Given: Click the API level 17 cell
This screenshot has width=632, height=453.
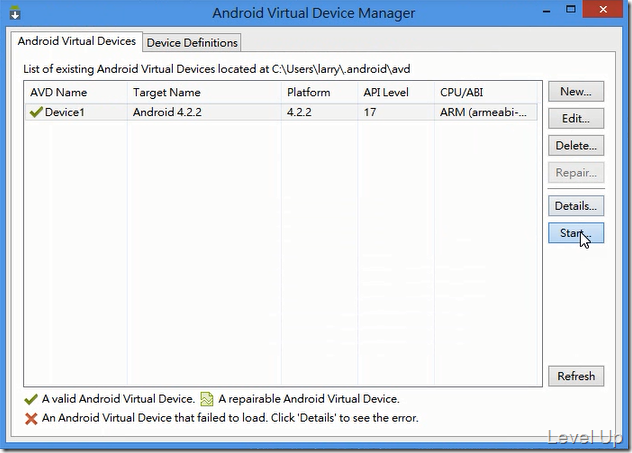Looking at the screenshot, I should click(370, 112).
